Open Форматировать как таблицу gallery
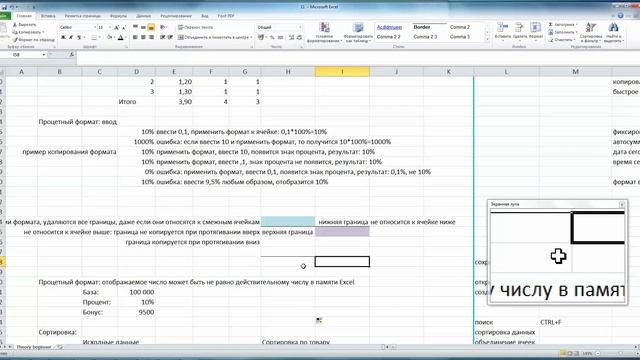 (358, 33)
